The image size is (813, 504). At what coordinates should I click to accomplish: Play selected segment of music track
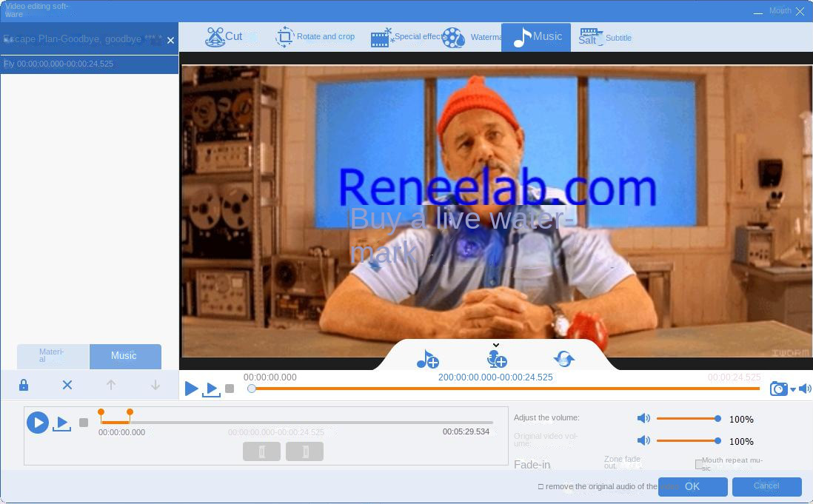61,424
